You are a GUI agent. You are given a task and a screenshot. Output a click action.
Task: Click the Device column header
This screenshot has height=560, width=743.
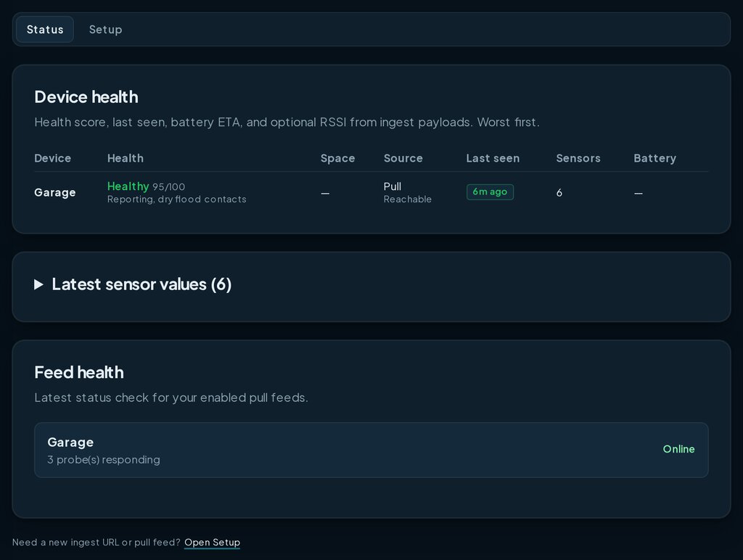(52, 158)
